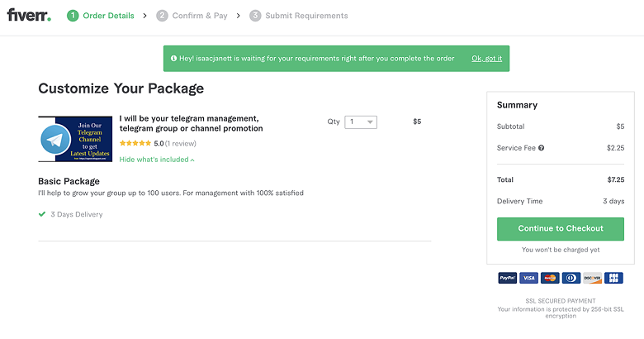Select the Order Details step
Image resolution: width=644 pixels, height=339 pixels.
[x=101, y=16]
